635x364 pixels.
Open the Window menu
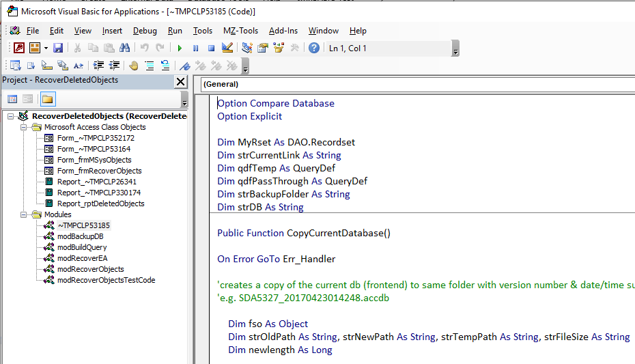(324, 31)
